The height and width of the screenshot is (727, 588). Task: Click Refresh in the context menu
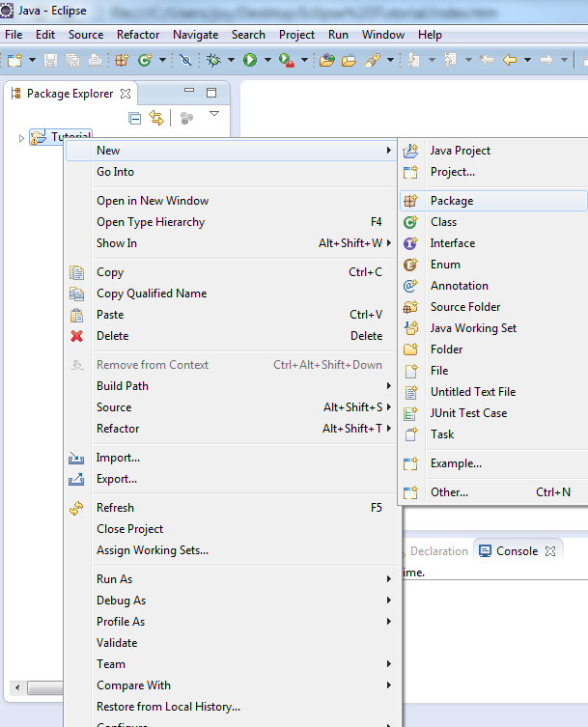coord(232,508)
